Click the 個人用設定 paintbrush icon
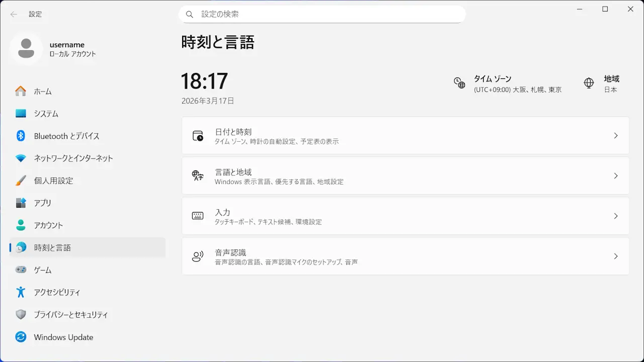The width and height of the screenshot is (644, 362). tap(21, 180)
